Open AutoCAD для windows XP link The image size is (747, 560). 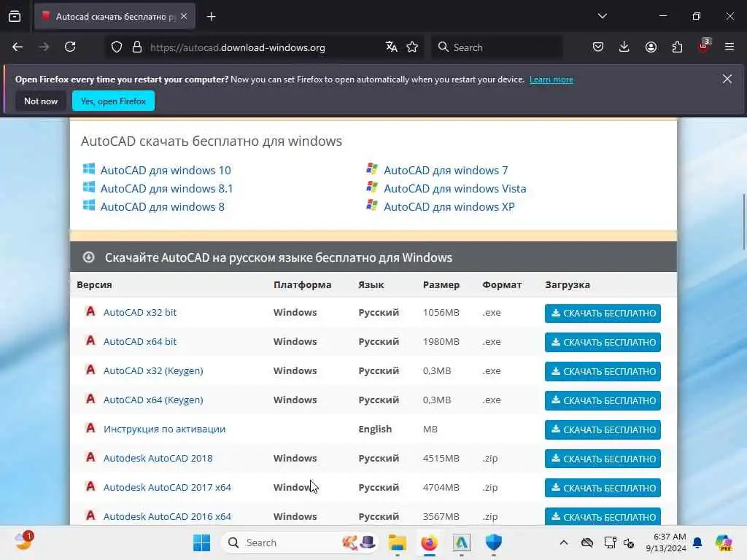coord(449,206)
